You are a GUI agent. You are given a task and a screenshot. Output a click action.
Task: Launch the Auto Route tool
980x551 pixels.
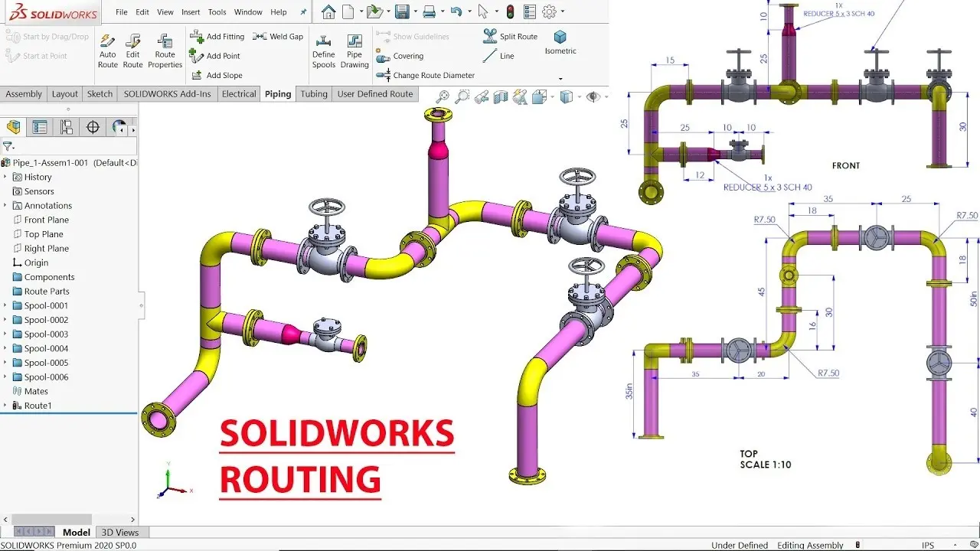[x=108, y=51]
